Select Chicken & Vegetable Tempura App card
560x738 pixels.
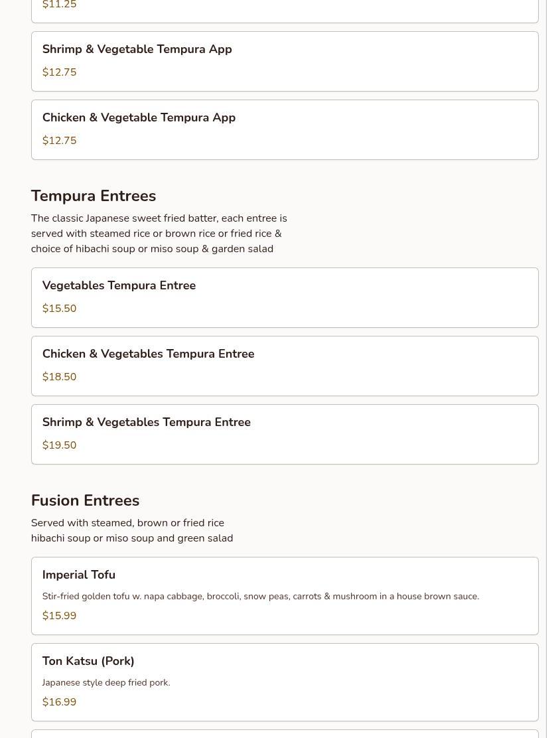point(285,129)
